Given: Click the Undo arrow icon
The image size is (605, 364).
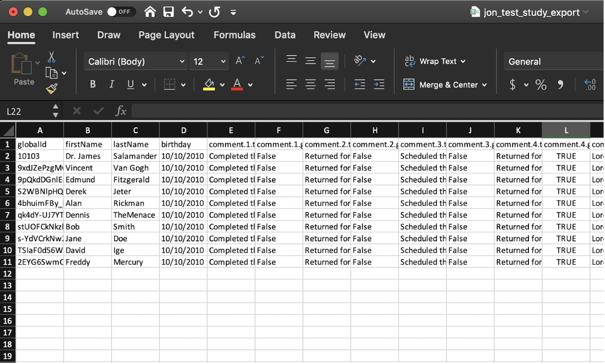Looking at the screenshot, I should 188,12.
